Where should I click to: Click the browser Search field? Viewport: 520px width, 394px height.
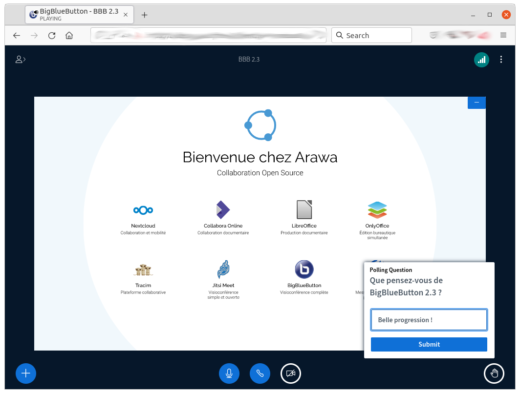(371, 35)
